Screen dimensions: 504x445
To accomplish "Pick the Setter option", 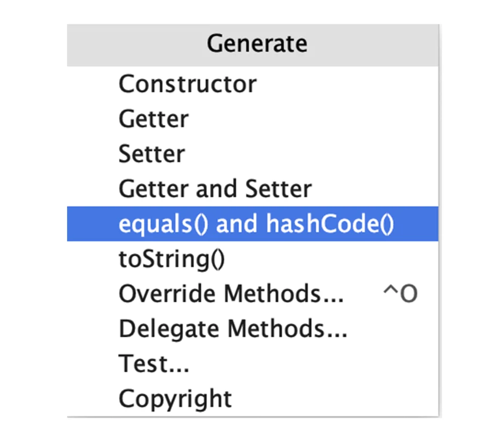I will pyautogui.click(x=253, y=154).
